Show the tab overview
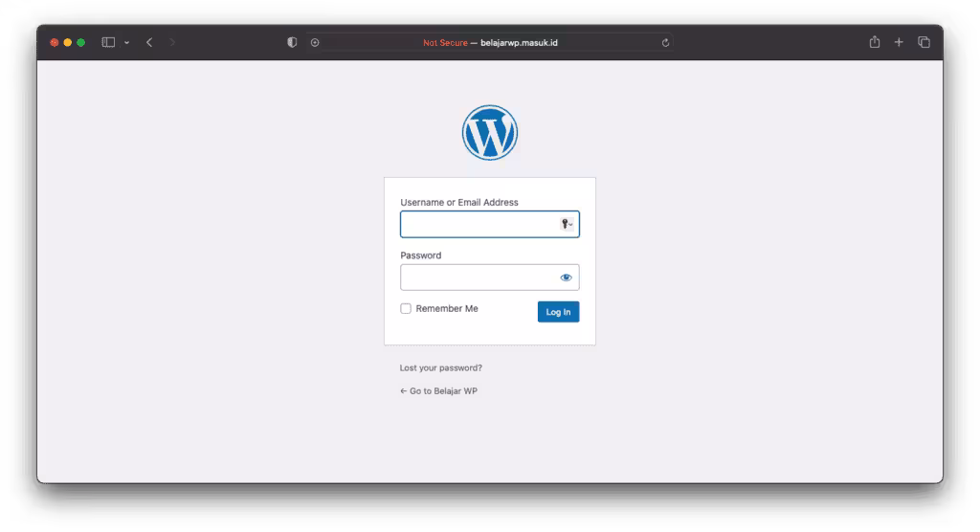 click(924, 42)
